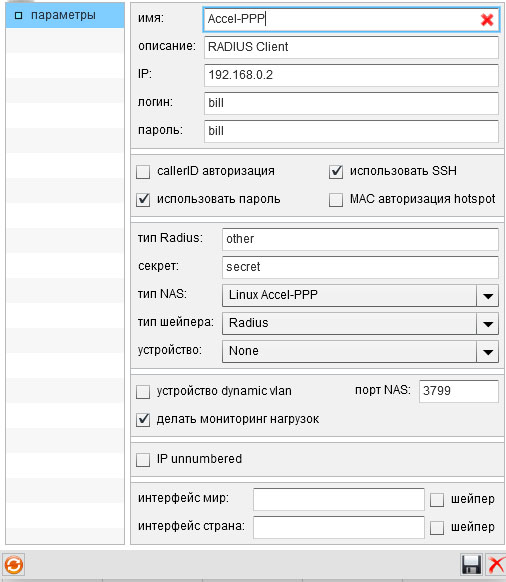Focus the имя field containing Accel-PPP
Screen dimensions: 506x582
(x=351, y=19)
